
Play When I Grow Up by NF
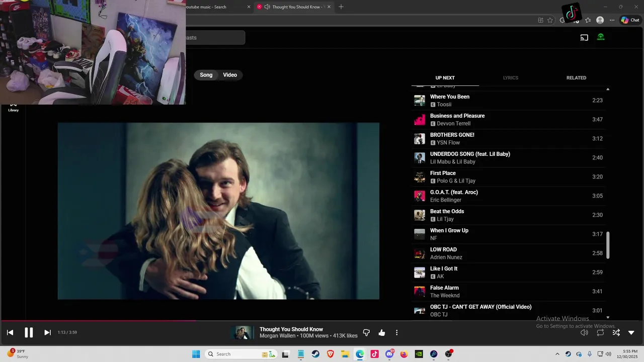point(508,234)
